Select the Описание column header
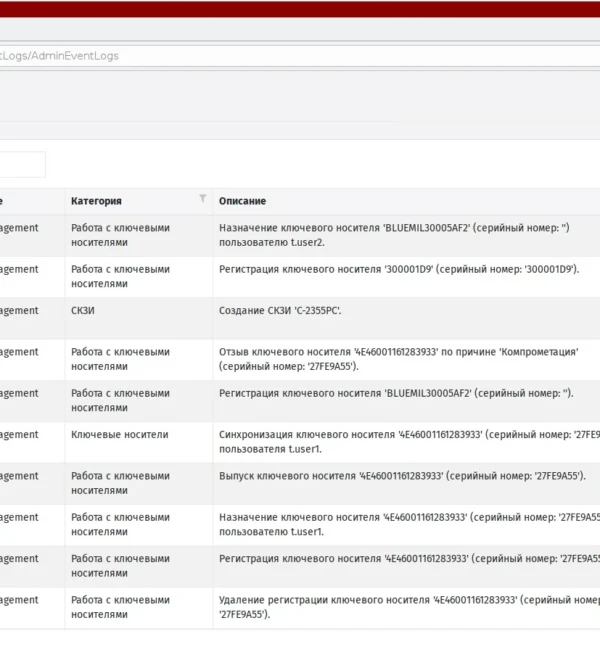The height and width of the screenshot is (660, 600). click(x=243, y=201)
